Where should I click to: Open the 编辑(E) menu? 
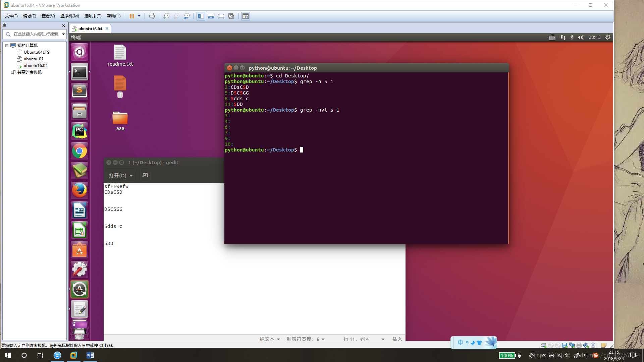(30, 16)
